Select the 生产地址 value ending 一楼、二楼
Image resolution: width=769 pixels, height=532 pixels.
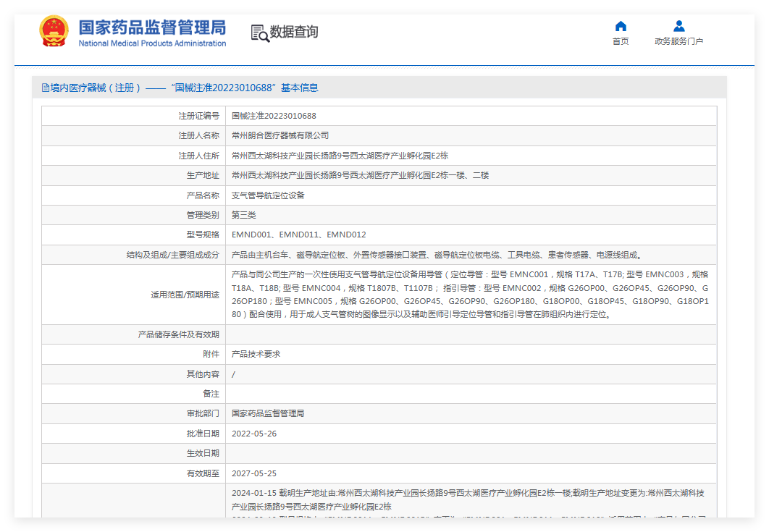pos(360,175)
